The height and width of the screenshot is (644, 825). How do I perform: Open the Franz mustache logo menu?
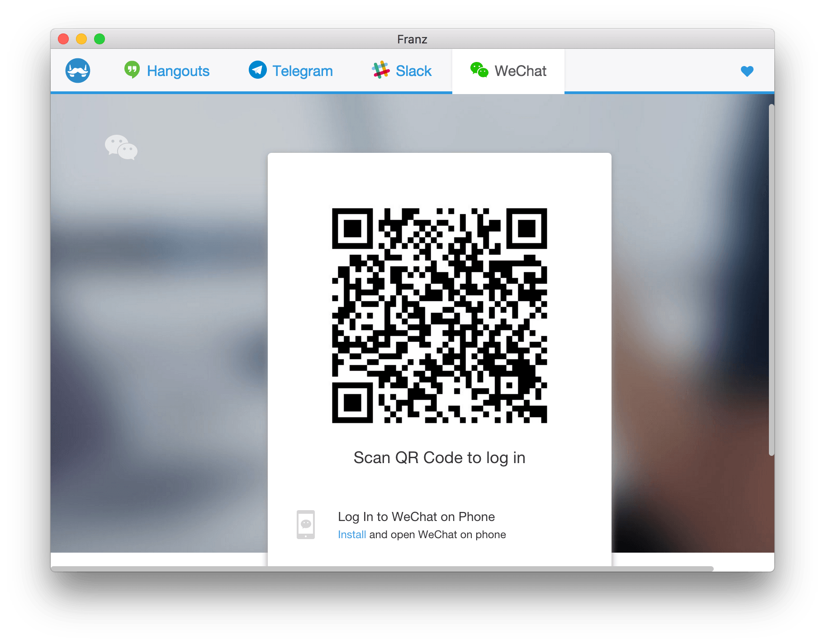78,71
